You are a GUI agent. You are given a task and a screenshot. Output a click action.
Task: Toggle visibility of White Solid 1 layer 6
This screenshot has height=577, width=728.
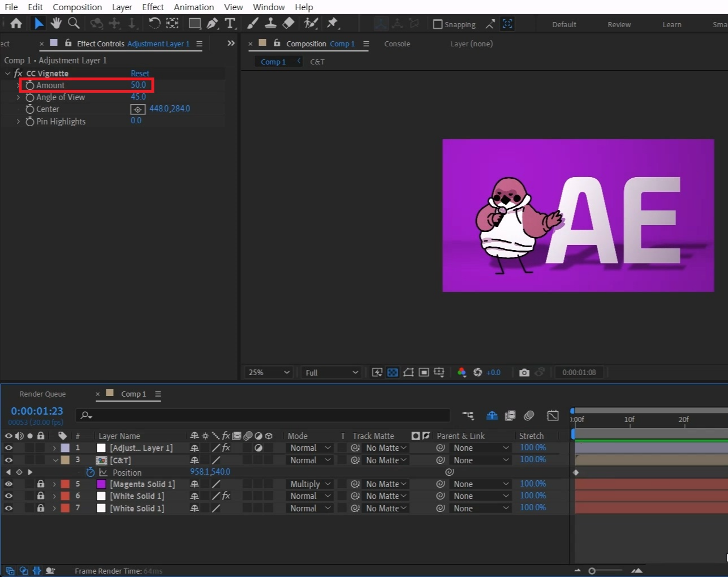8,496
